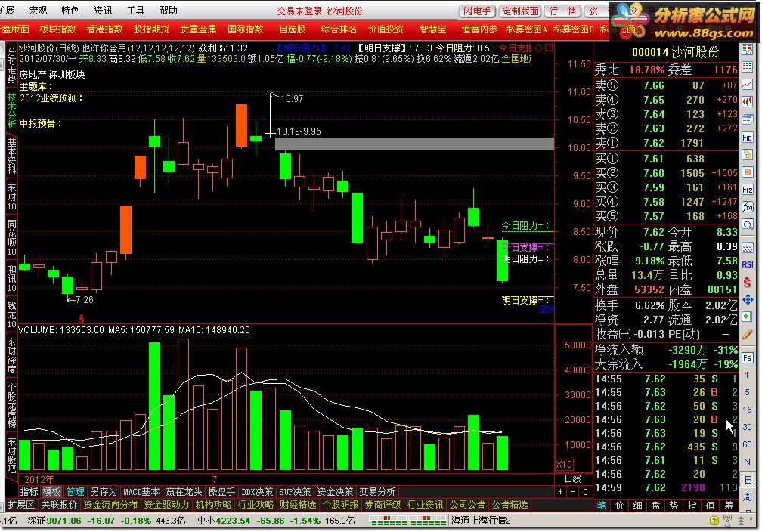
Task: Click the F10 icon in right sidebar
Action: point(748,138)
